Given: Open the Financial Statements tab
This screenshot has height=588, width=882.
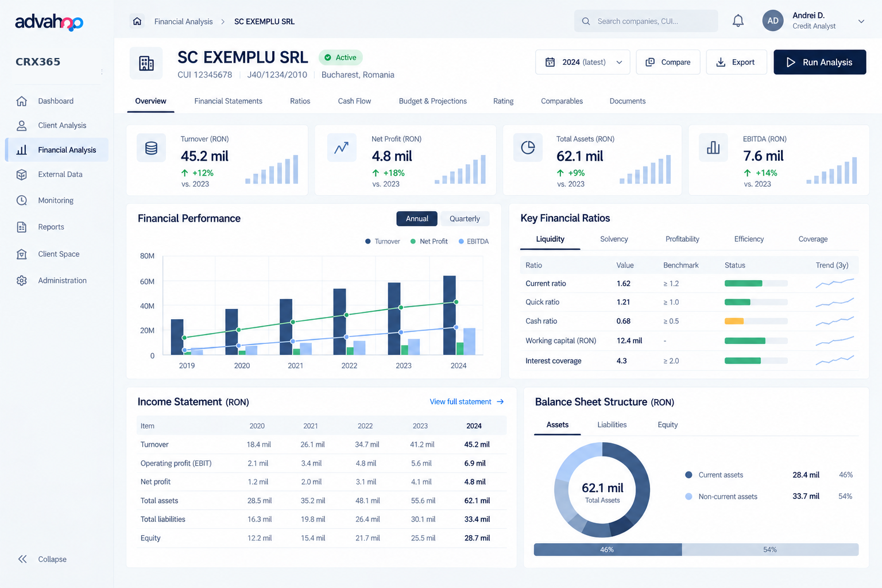Looking at the screenshot, I should 228,101.
